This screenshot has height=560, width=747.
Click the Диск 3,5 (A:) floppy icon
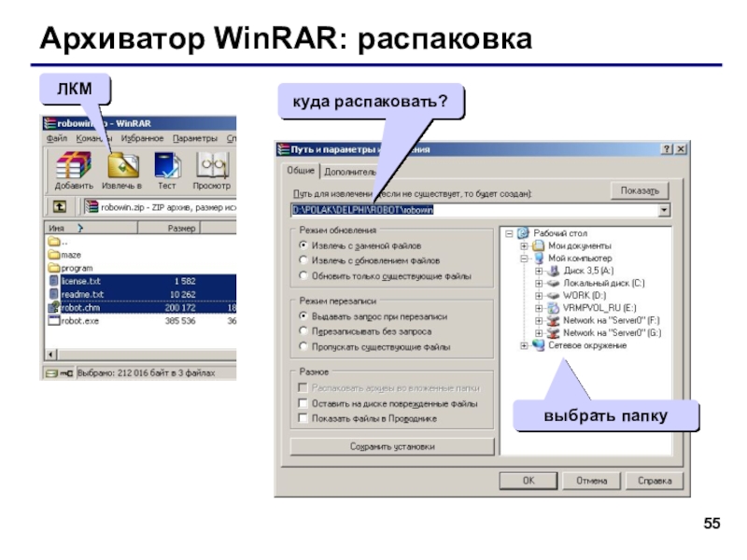pyautogui.click(x=553, y=271)
